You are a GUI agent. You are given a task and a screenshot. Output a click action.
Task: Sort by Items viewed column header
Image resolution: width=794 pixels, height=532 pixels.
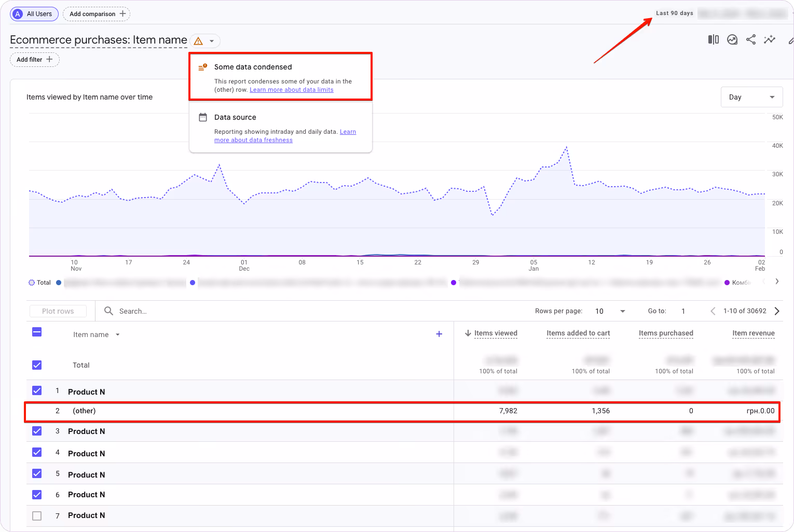496,333
